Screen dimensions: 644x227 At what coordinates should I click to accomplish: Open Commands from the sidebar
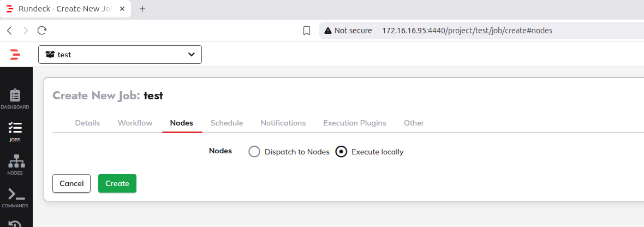point(15,197)
